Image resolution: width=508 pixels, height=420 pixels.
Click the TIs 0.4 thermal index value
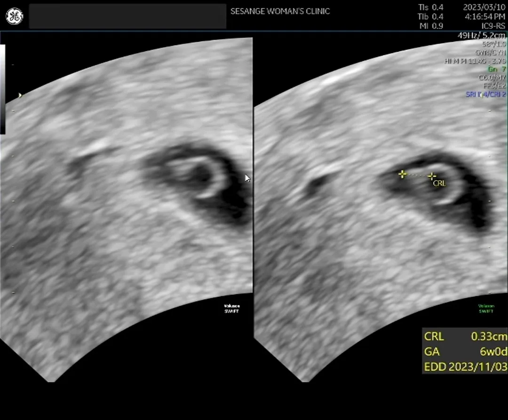point(430,7)
